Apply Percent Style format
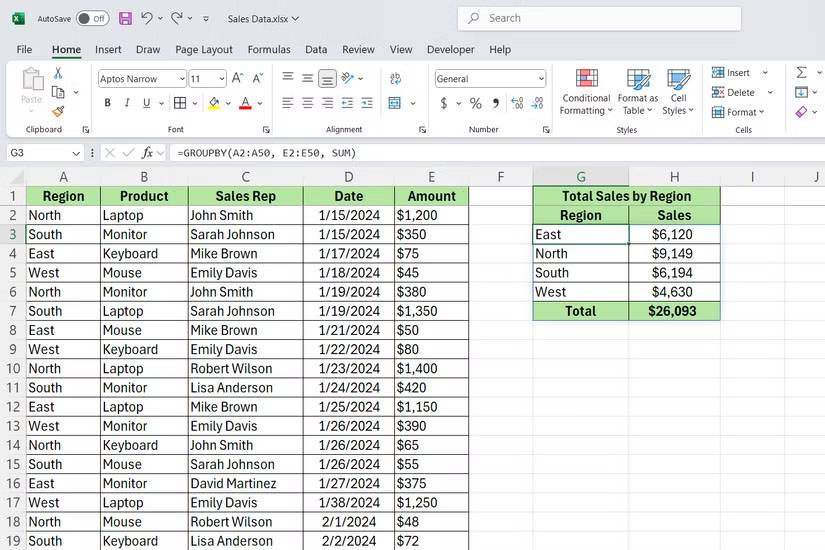Image resolution: width=825 pixels, height=550 pixels. (x=476, y=103)
